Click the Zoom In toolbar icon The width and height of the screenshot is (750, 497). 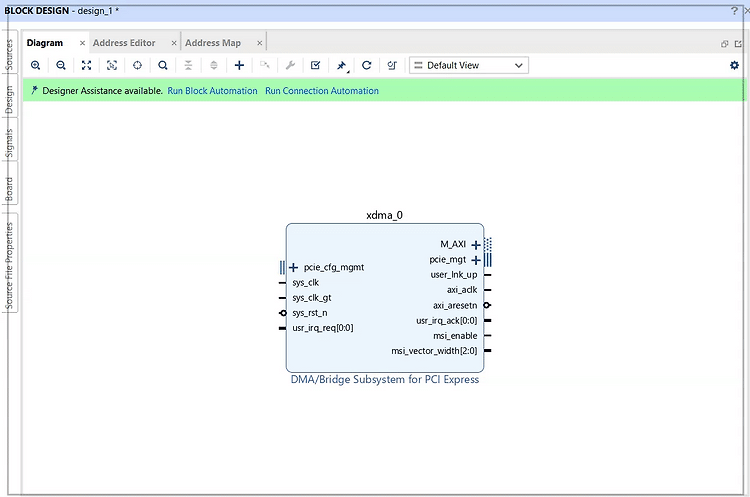tap(35, 66)
